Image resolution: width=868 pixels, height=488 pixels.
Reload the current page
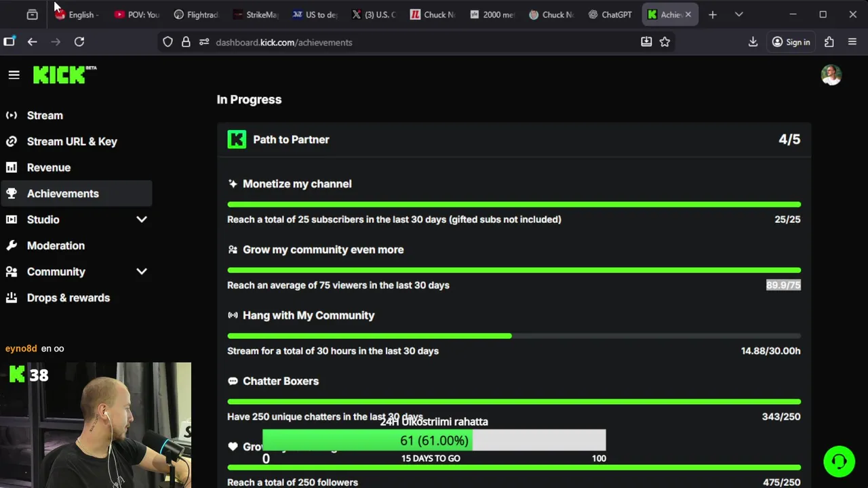tap(79, 42)
